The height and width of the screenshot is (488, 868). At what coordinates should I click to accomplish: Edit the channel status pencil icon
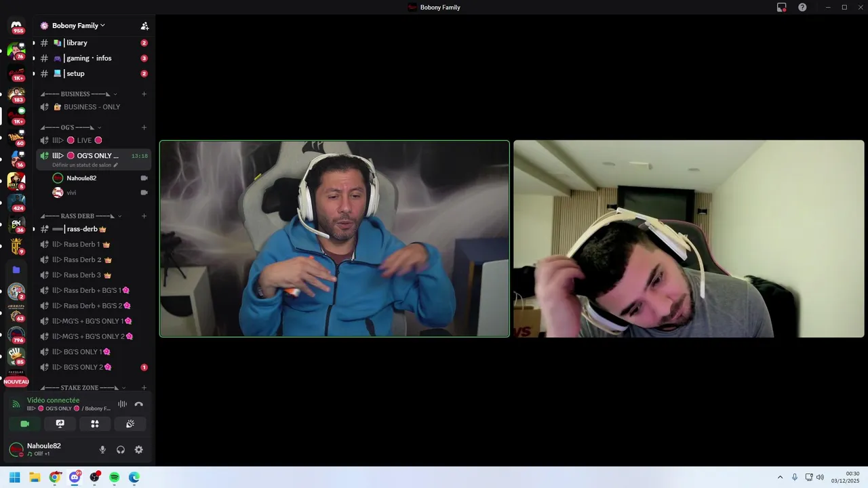coord(115,165)
